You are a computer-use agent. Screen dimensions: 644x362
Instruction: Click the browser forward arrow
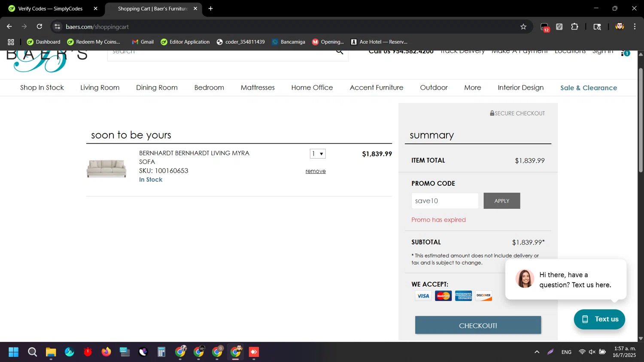click(24, 27)
